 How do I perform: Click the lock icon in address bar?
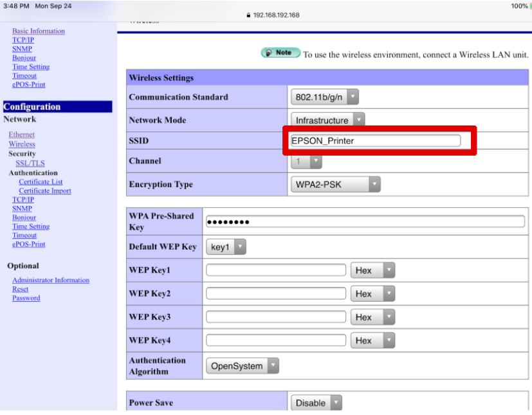click(x=248, y=15)
